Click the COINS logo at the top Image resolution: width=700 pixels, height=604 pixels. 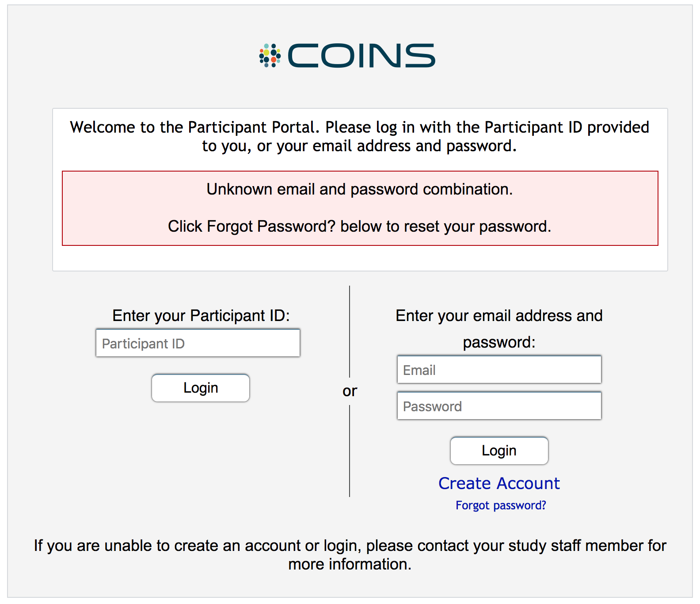pyautogui.click(x=347, y=55)
